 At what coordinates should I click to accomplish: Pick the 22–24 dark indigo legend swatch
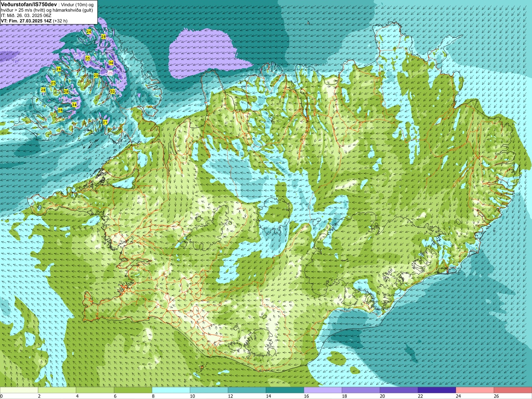click(x=437, y=390)
